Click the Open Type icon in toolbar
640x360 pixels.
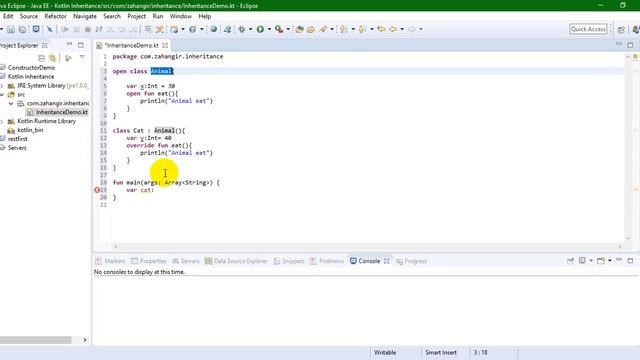coord(299,29)
